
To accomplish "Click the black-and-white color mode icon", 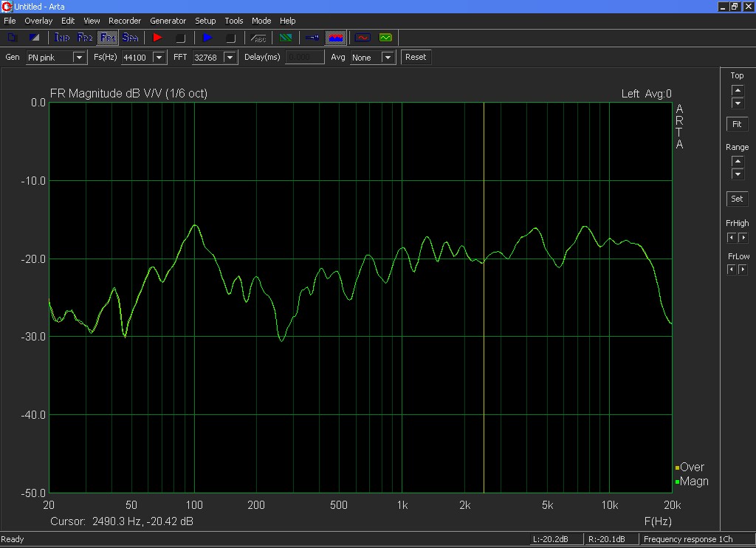I will (34, 37).
